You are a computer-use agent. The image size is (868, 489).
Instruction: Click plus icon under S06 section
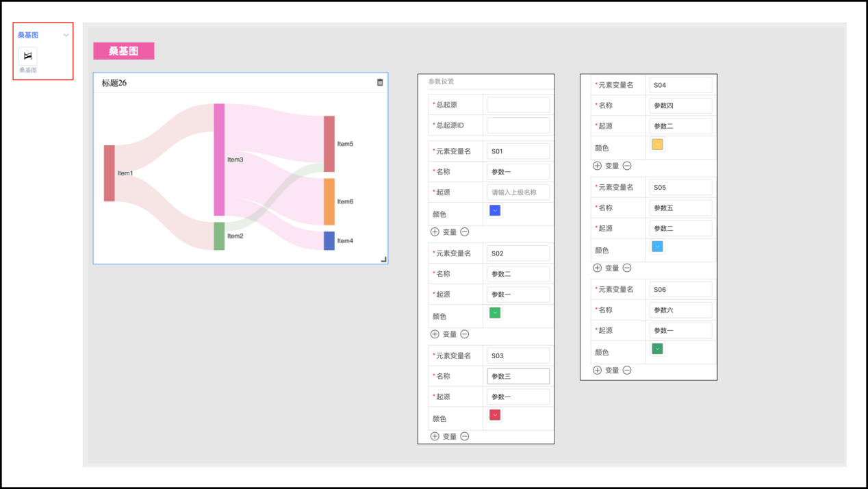pyautogui.click(x=597, y=371)
